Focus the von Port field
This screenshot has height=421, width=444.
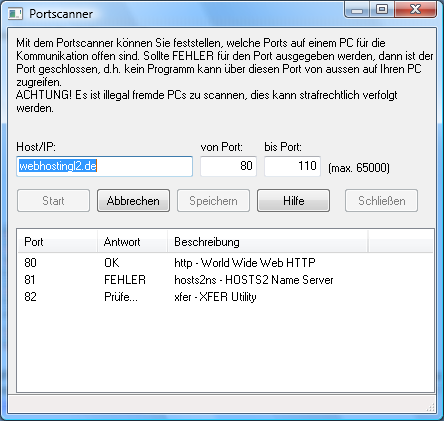(228, 166)
